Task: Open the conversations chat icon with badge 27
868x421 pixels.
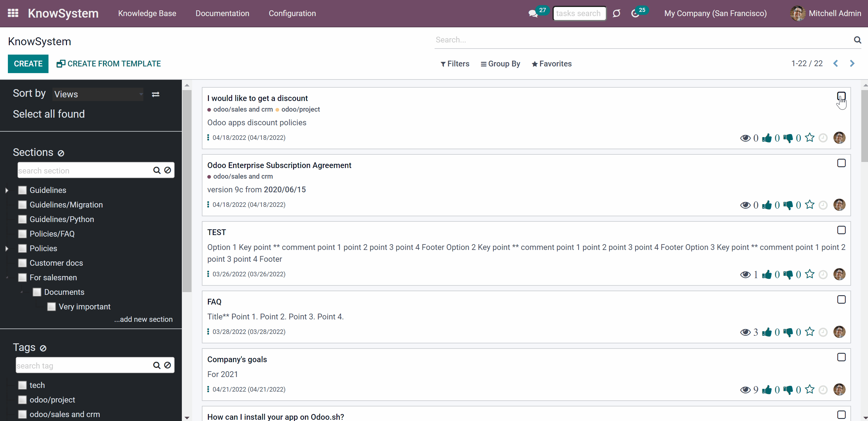Action: tap(533, 13)
